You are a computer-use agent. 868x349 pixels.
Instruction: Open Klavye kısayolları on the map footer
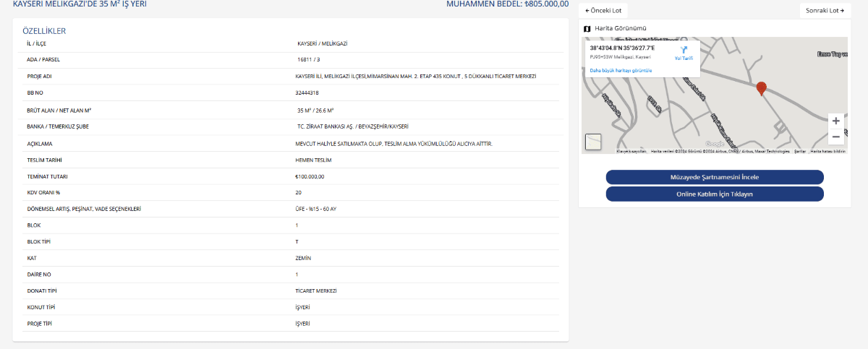631,151
